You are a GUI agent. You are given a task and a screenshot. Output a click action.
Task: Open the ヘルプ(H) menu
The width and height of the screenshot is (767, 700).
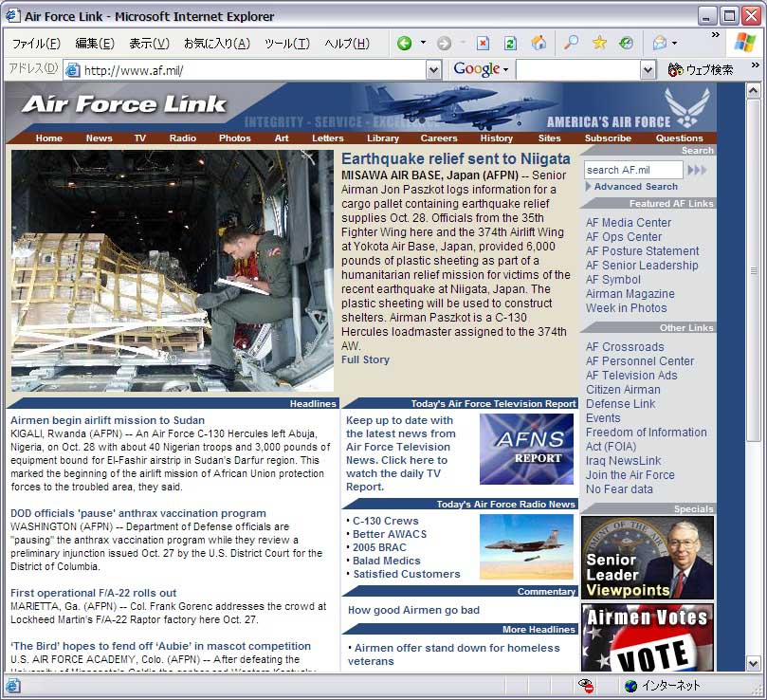[347, 44]
